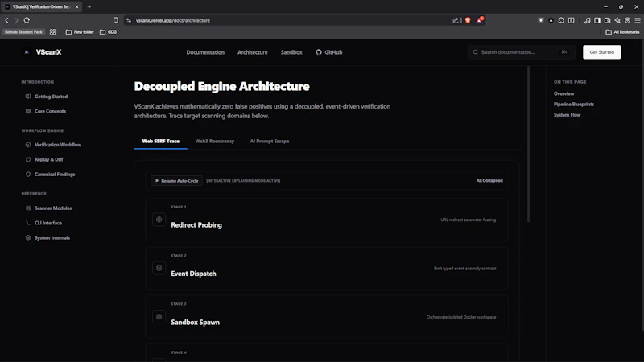The height and width of the screenshot is (362, 644).
Task: Click the browser back arrow
Action: pos(6,20)
